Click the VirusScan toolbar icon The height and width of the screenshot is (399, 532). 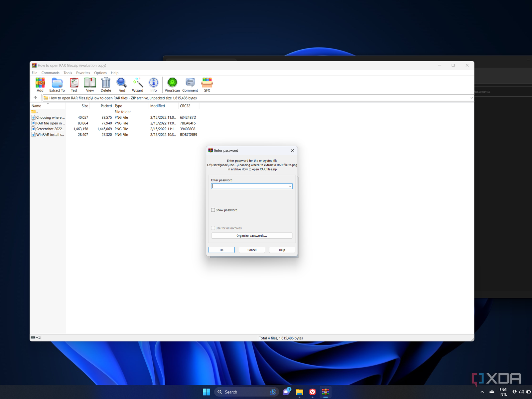click(x=172, y=84)
